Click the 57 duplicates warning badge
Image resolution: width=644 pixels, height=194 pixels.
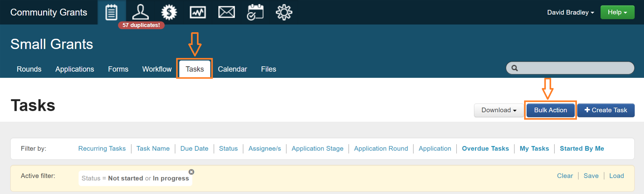click(x=141, y=25)
